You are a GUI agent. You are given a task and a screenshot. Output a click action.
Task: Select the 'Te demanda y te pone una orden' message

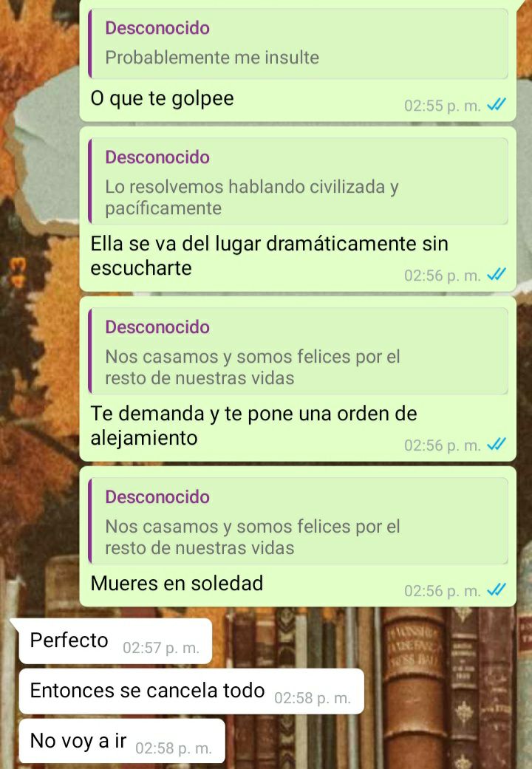click(253, 425)
